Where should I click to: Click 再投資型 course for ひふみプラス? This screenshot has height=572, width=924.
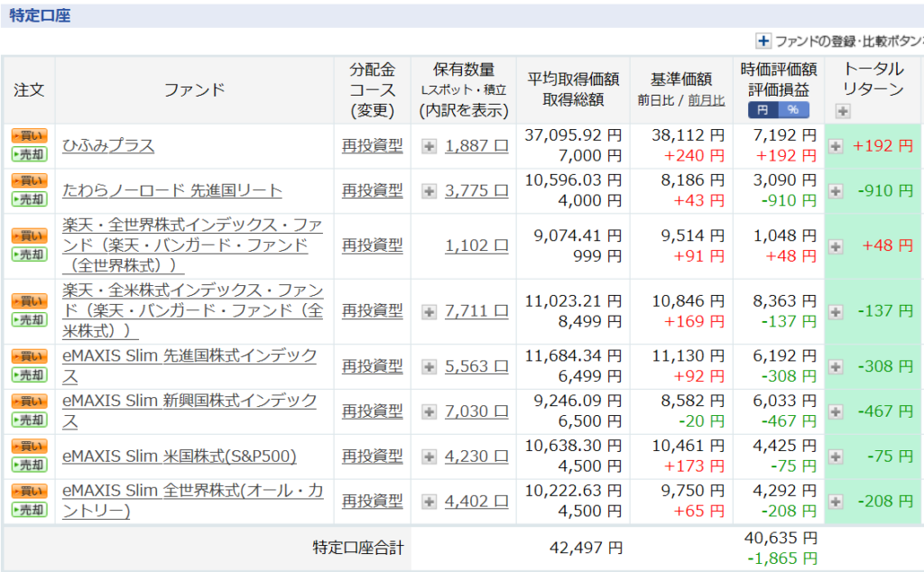[x=373, y=145]
